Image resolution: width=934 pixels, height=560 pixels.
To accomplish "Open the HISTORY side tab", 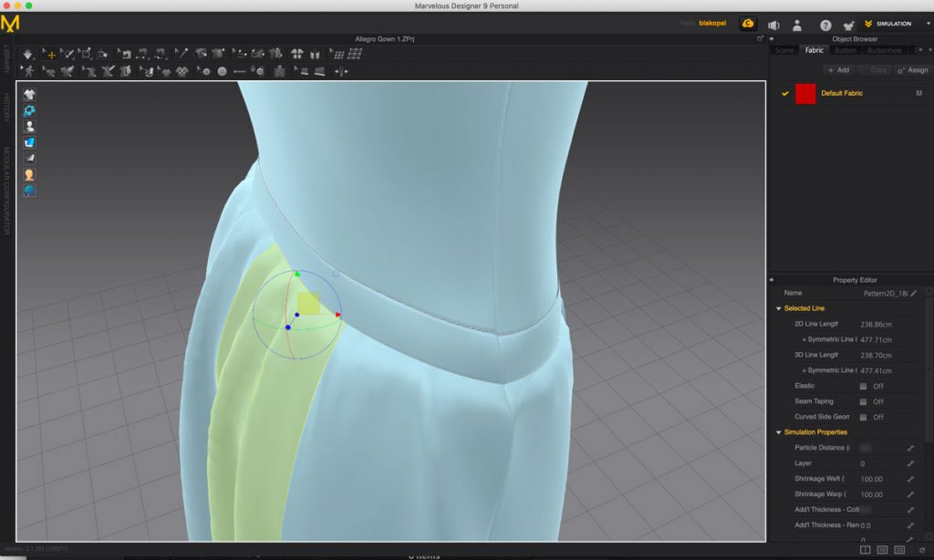I will coord(6,108).
